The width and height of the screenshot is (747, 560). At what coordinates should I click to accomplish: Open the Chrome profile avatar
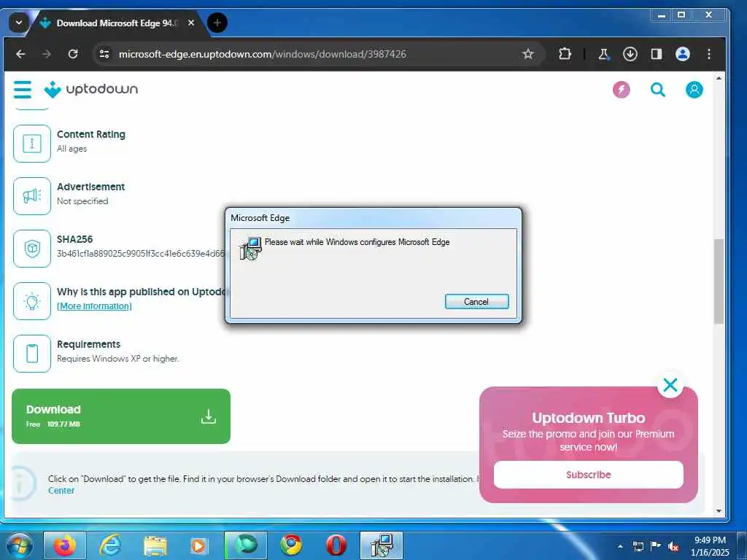pyautogui.click(x=683, y=54)
